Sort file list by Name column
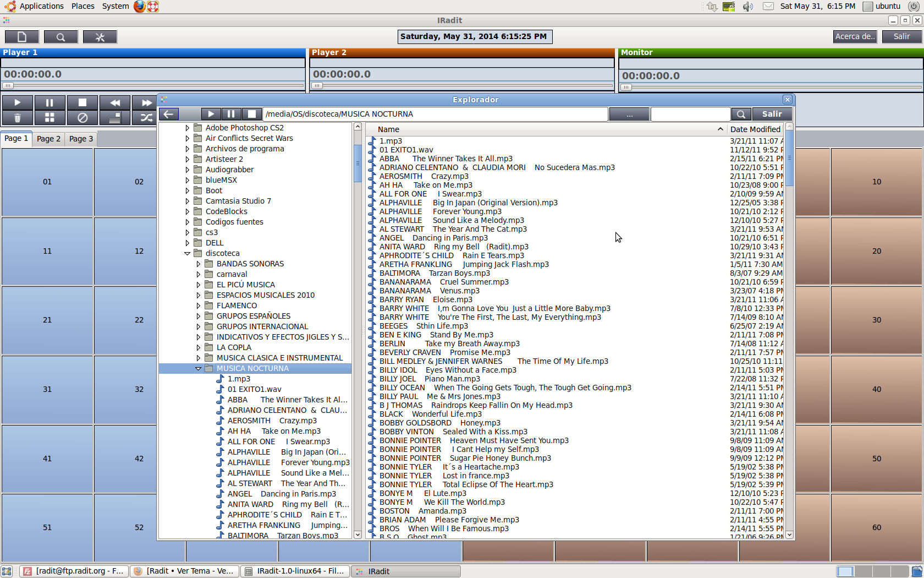The width and height of the screenshot is (924, 578). click(546, 129)
